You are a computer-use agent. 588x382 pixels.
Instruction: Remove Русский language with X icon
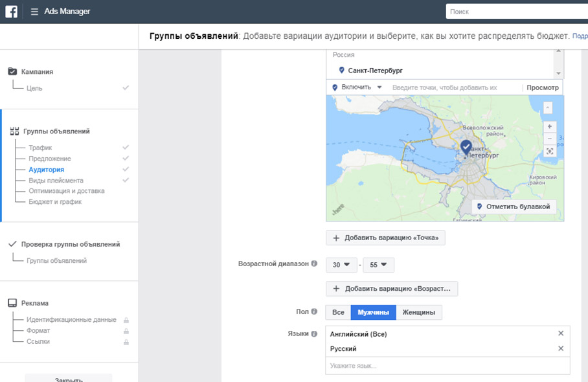pyautogui.click(x=561, y=348)
